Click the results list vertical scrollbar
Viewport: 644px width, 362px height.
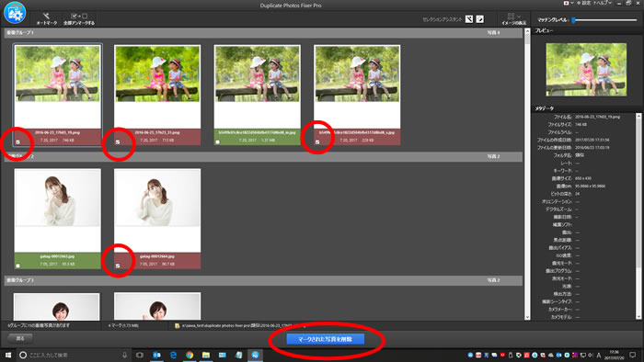point(527,175)
